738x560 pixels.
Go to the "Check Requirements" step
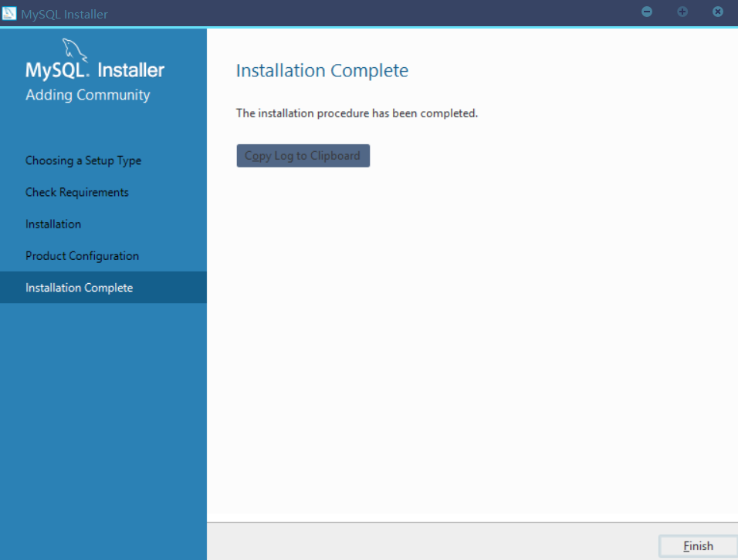coord(77,192)
